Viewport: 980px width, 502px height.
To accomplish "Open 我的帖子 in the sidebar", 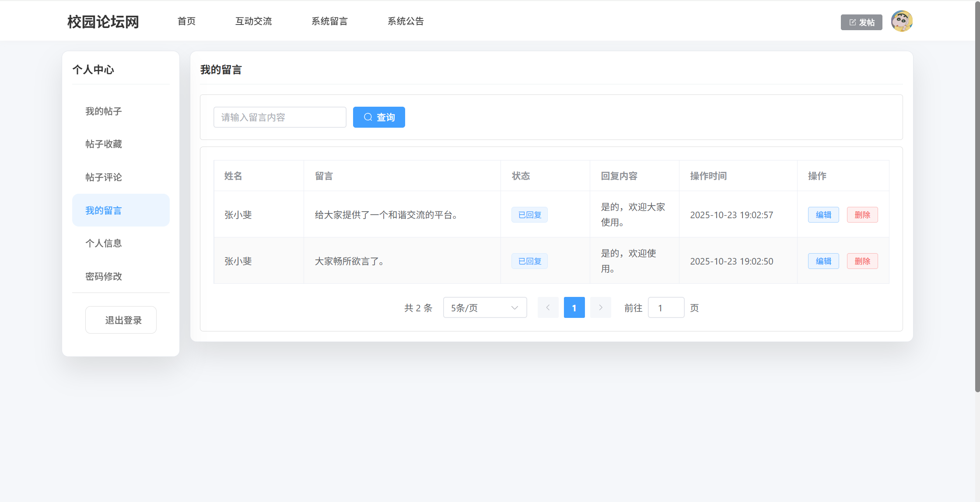I will coord(104,111).
